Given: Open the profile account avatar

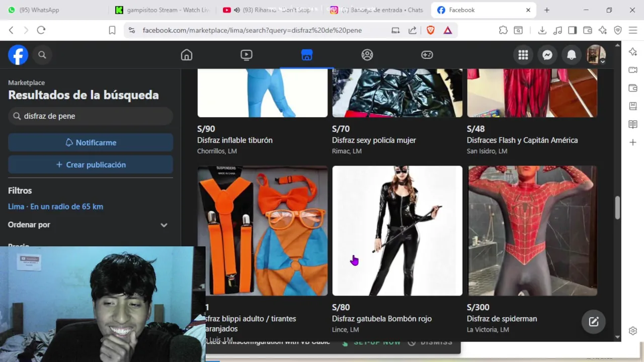Looking at the screenshot, I should pyautogui.click(x=596, y=55).
